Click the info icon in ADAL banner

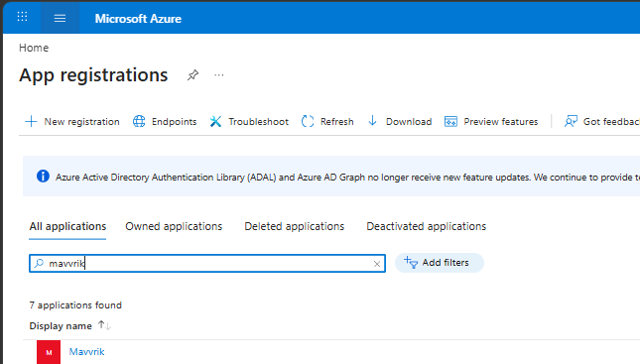(x=43, y=177)
